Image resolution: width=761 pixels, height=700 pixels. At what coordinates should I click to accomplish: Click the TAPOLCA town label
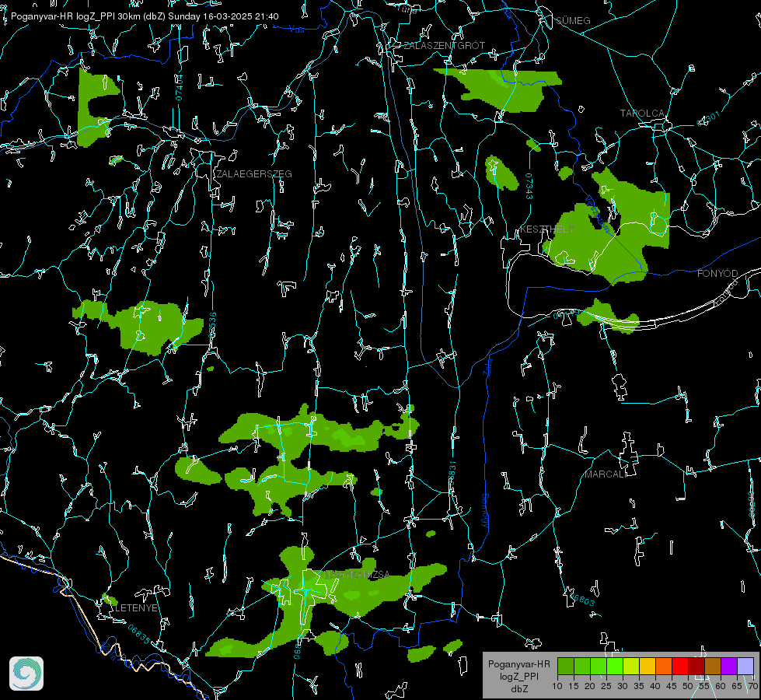pyautogui.click(x=642, y=114)
